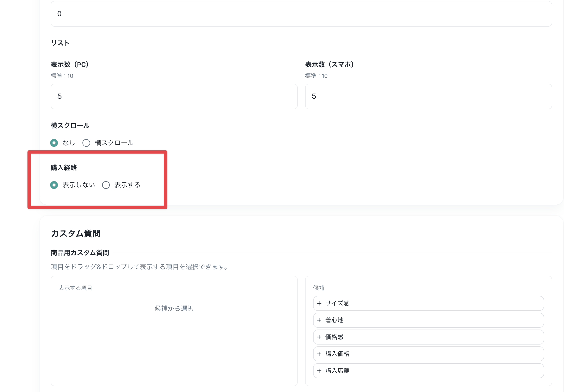Add the 購入店舗 candidate item
The height and width of the screenshot is (392, 564).
pos(428,371)
